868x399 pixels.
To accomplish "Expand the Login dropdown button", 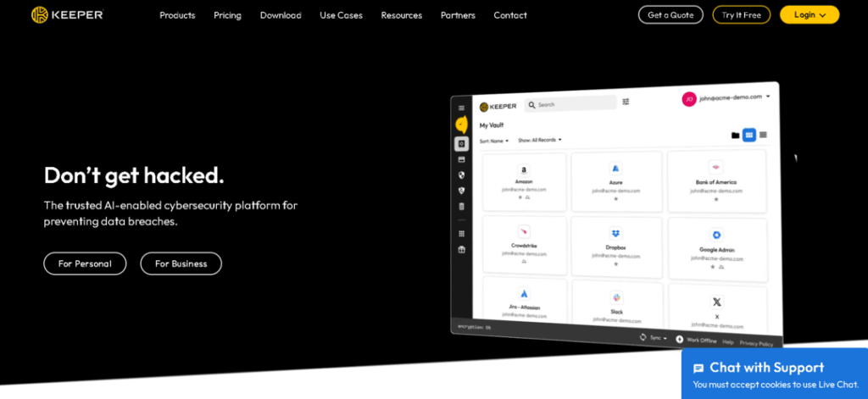I will tap(810, 15).
